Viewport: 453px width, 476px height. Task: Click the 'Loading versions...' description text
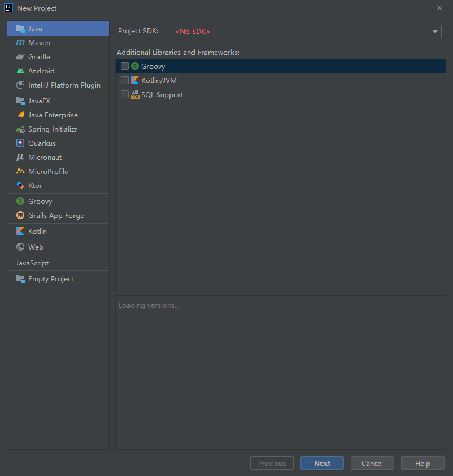[x=149, y=305]
